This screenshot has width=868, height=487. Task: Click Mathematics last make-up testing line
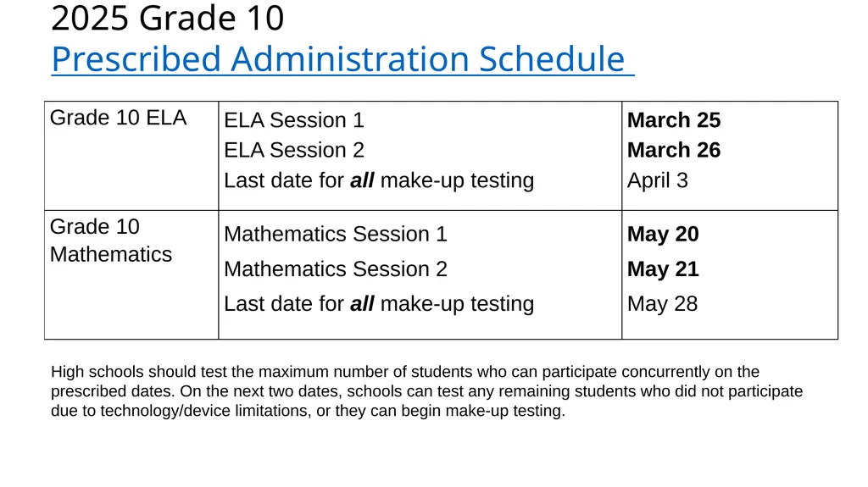point(379,304)
